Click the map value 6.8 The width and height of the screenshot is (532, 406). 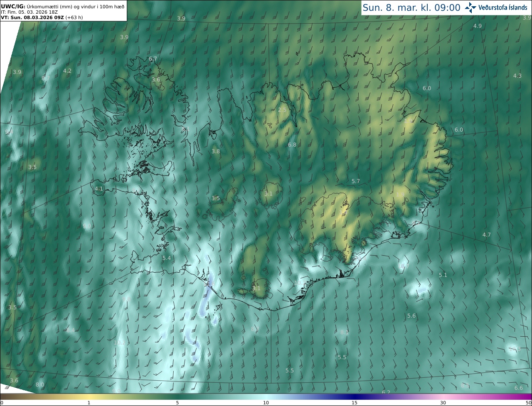click(292, 145)
